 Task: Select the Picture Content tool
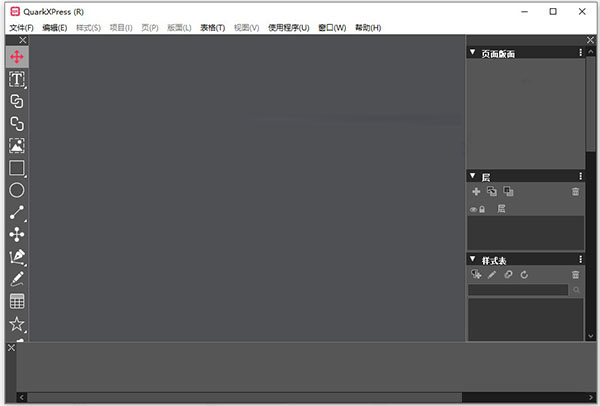click(17, 146)
